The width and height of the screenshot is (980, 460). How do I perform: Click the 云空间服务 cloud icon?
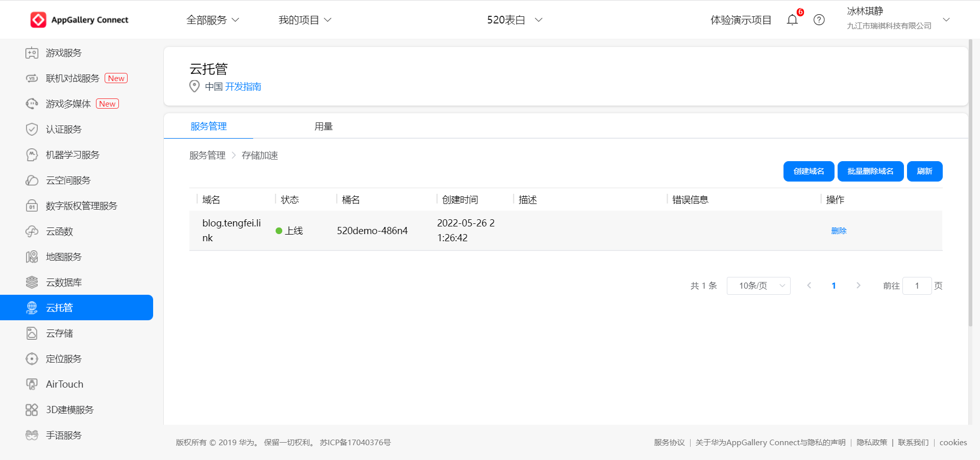coord(32,181)
